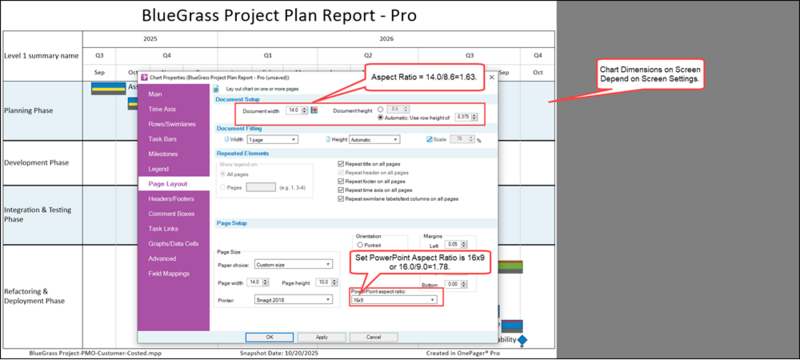Click the 'Planning Phase' swimlane label

pyautogui.click(x=29, y=110)
